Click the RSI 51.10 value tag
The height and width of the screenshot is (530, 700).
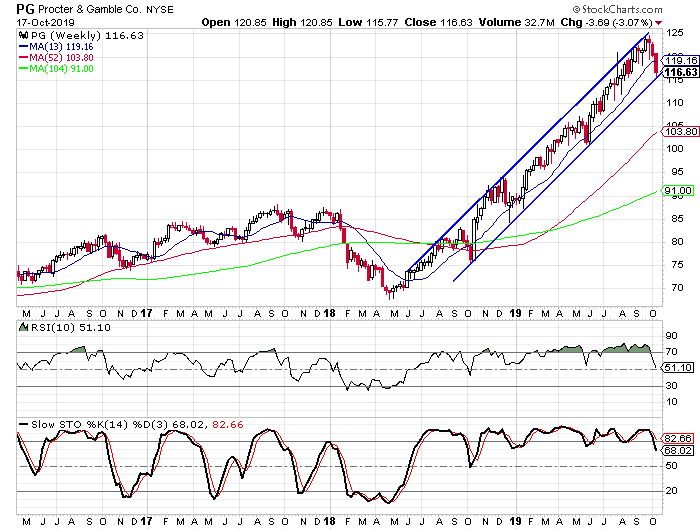tap(678, 368)
